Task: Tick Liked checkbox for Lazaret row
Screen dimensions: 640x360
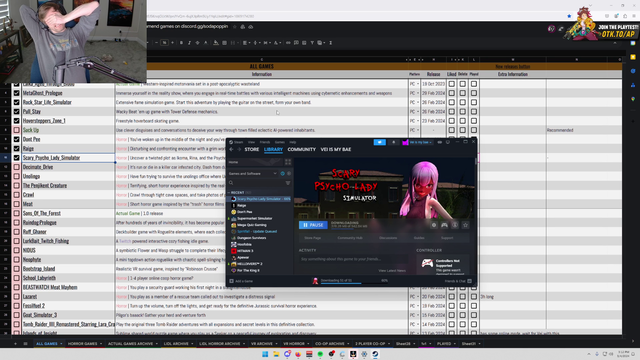Action: (x=451, y=296)
